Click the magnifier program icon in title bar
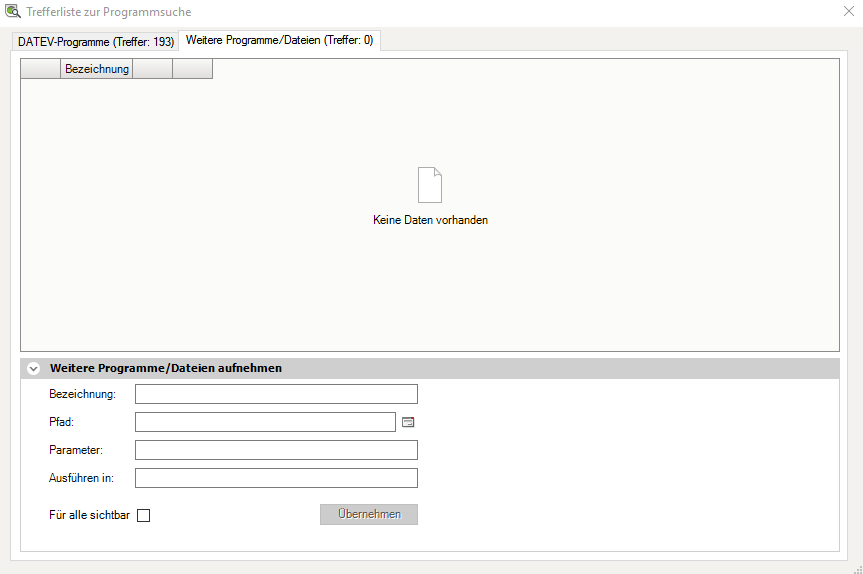This screenshot has height=574, width=863. [x=13, y=12]
